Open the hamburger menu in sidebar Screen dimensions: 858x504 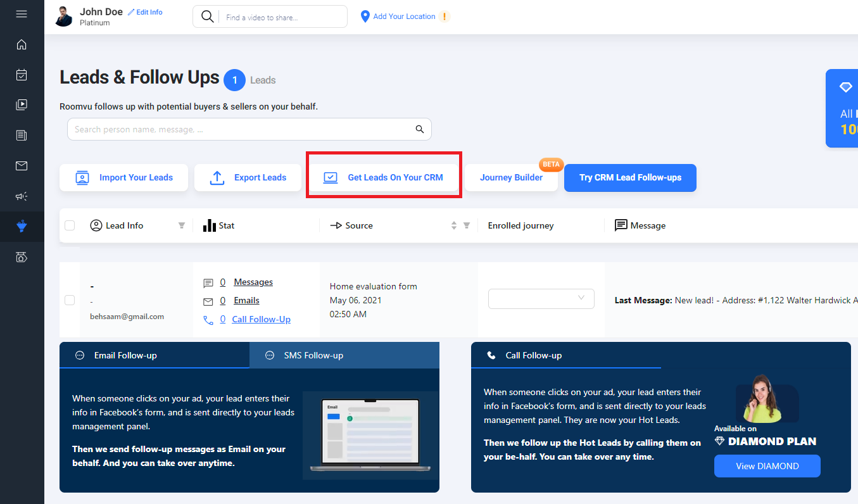click(x=22, y=14)
